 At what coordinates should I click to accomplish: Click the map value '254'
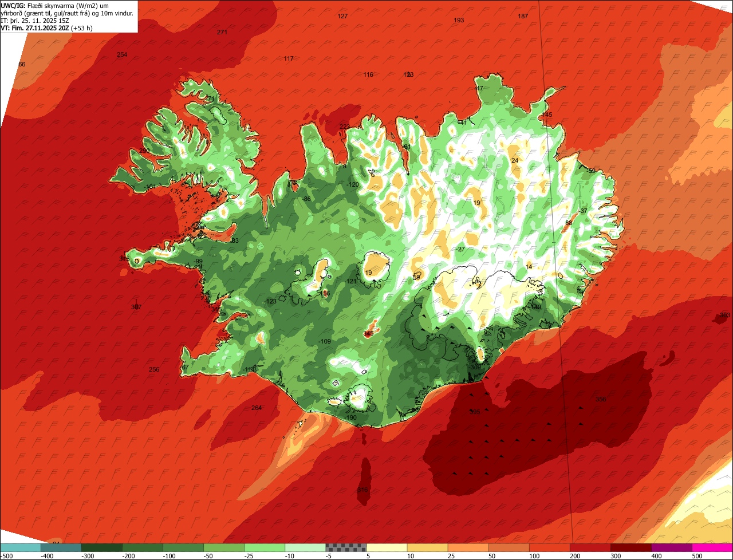pyautogui.click(x=122, y=54)
